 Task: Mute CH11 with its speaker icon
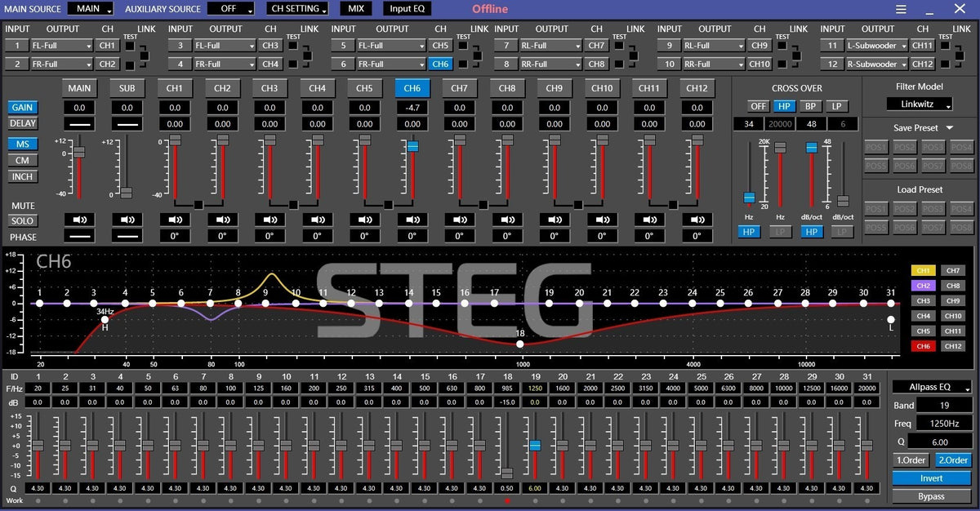[x=648, y=220]
